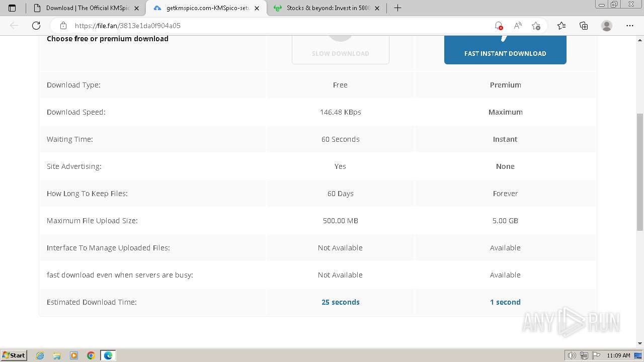Add this page to favorites
The image size is (644, 362).
[536, 26]
